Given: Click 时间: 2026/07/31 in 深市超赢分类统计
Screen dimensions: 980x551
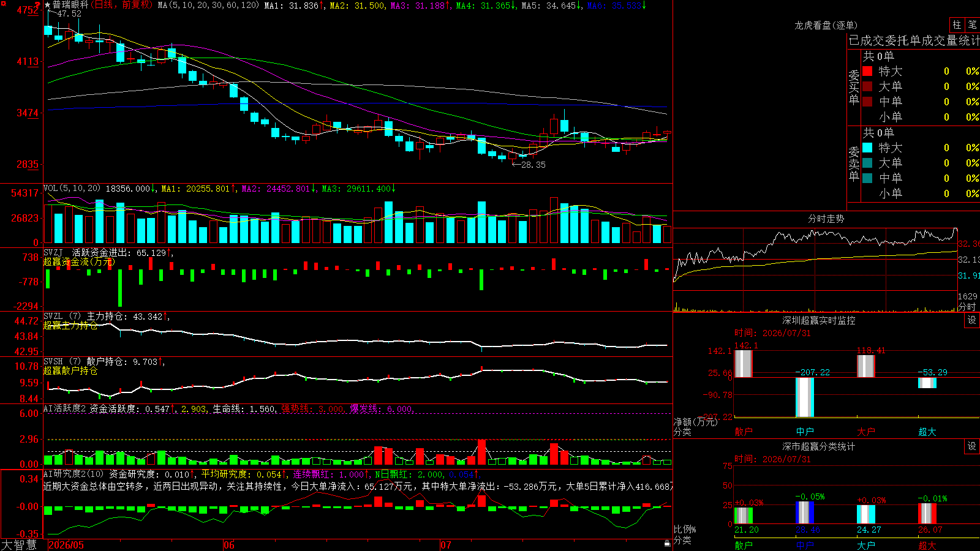Looking at the screenshot, I should tap(772, 459).
